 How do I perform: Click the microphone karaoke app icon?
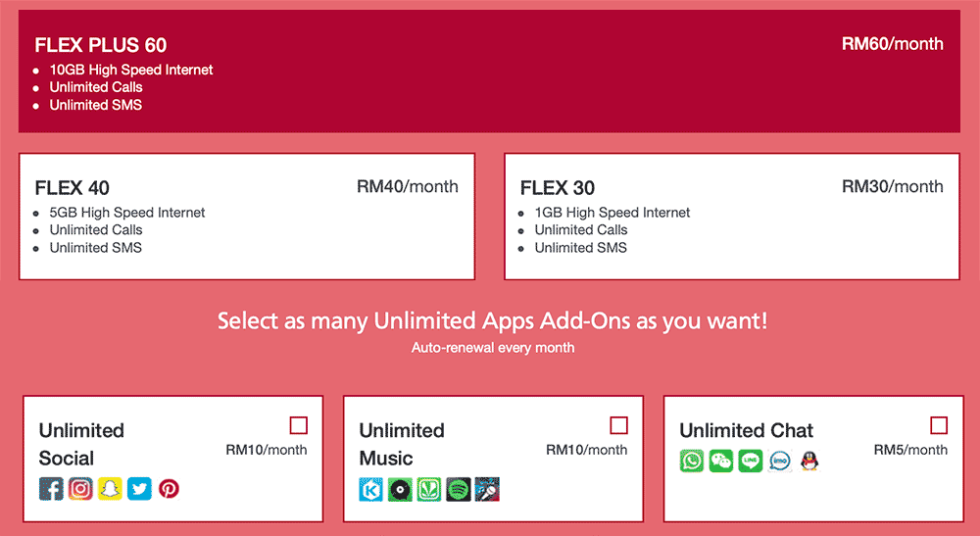click(x=487, y=489)
